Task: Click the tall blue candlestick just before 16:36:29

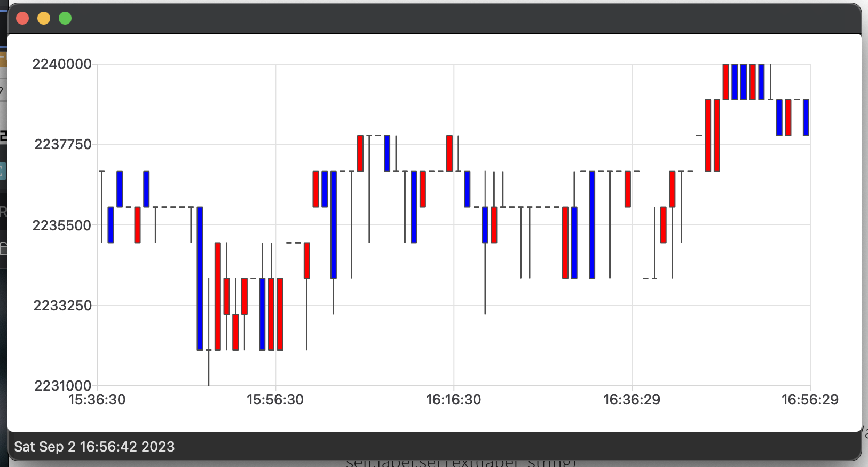Action: [592, 225]
